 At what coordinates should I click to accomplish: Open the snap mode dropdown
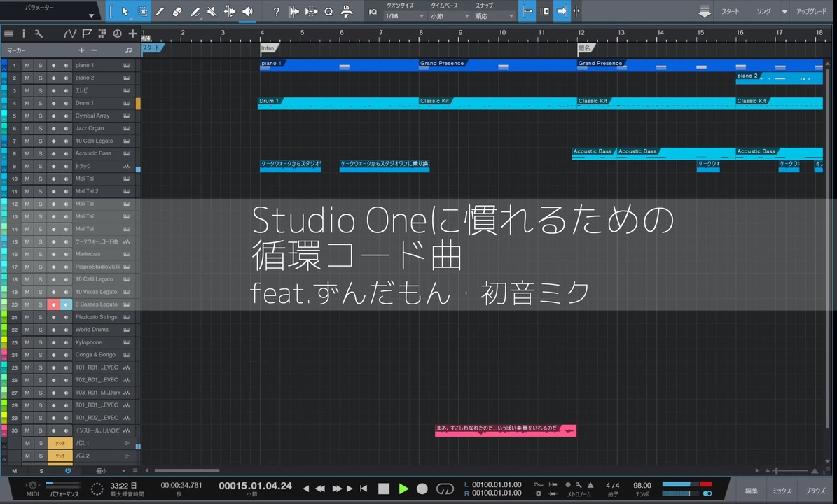(494, 16)
